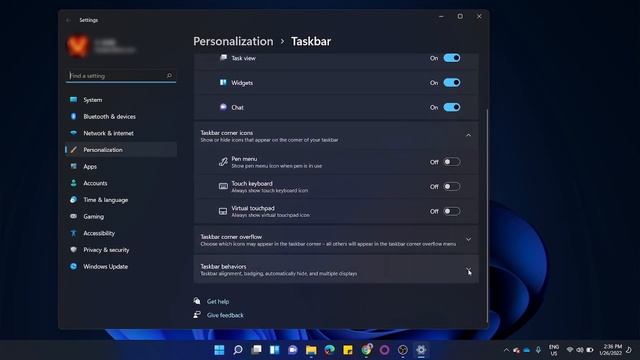Open the Get help link
The width and height of the screenshot is (640, 360).
point(218,301)
